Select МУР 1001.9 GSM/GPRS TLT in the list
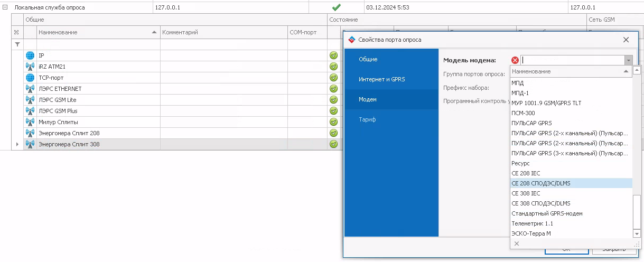 click(x=571, y=103)
